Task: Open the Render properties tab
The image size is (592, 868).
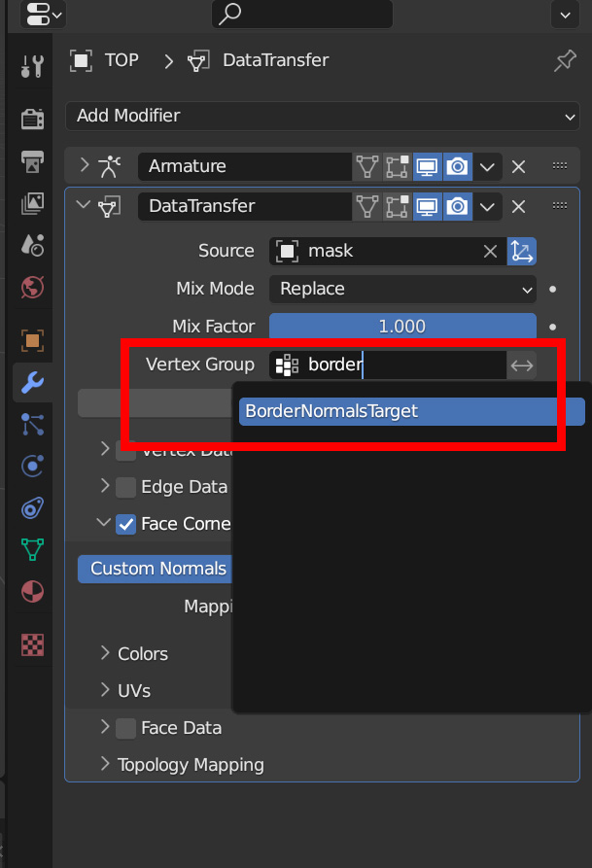Action: pyautogui.click(x=32, y=119)
